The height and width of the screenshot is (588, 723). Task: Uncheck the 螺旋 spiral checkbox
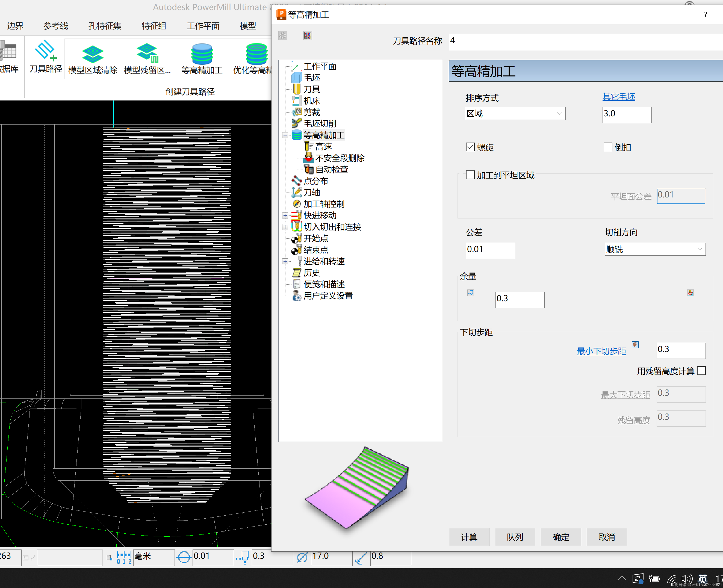(x=470, y=147)
